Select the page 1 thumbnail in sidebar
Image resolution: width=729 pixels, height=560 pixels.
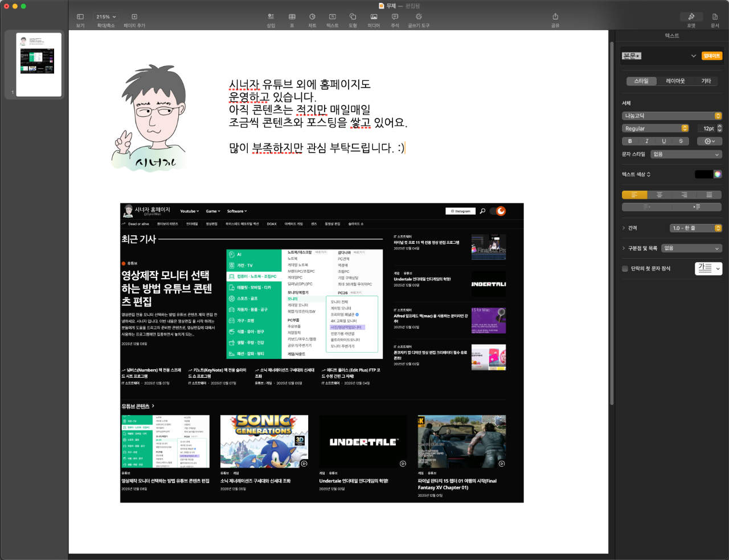pyautogui.click(x=39, y=64)
